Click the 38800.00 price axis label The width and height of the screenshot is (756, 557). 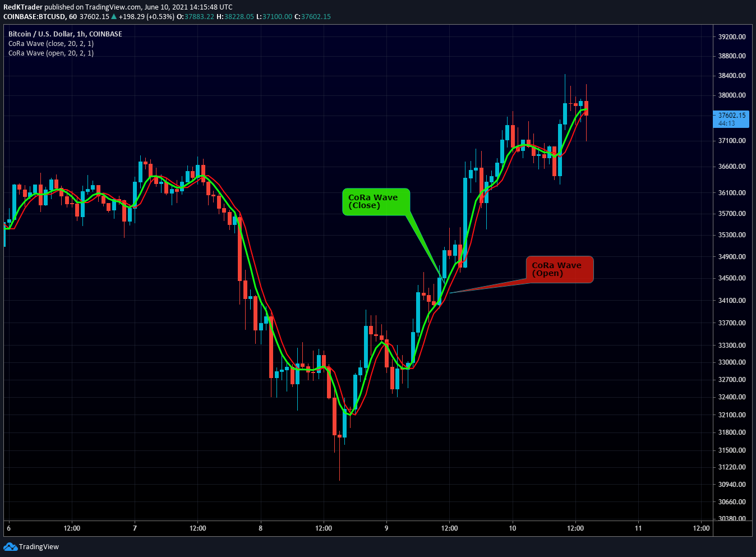(732, 56)
